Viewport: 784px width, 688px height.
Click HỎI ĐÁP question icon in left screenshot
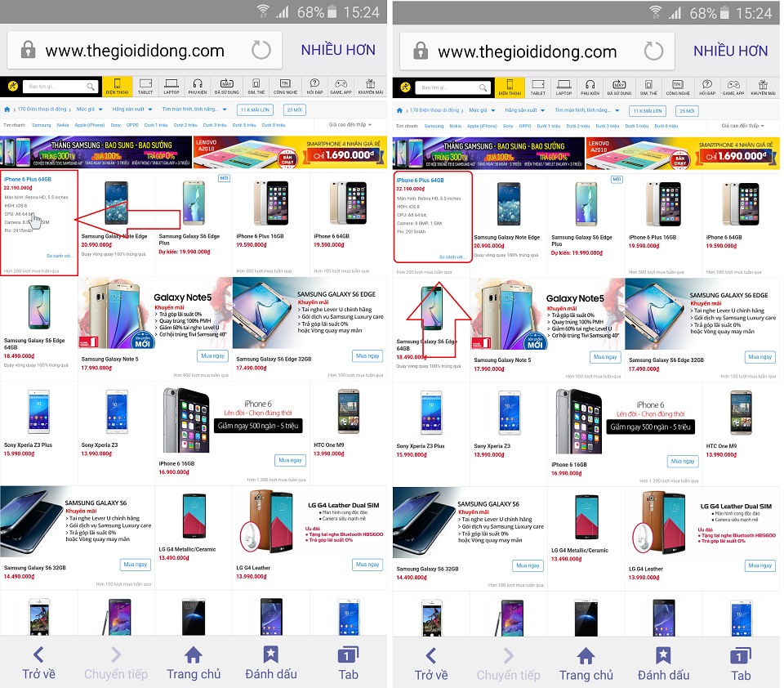[314, 86]
